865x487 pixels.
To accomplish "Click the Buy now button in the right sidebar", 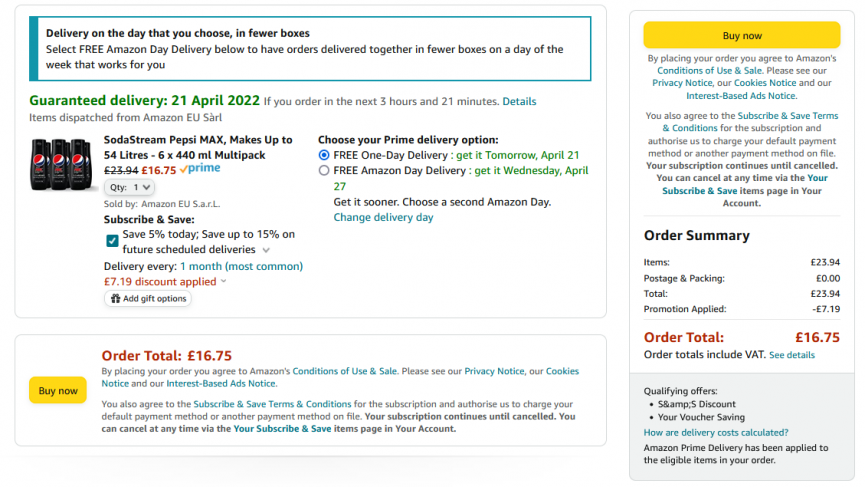I will [x=741, y=35].
